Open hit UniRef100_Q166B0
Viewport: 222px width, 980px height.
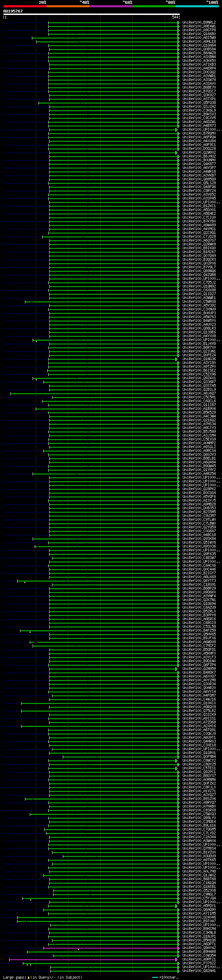click(199, 34)
